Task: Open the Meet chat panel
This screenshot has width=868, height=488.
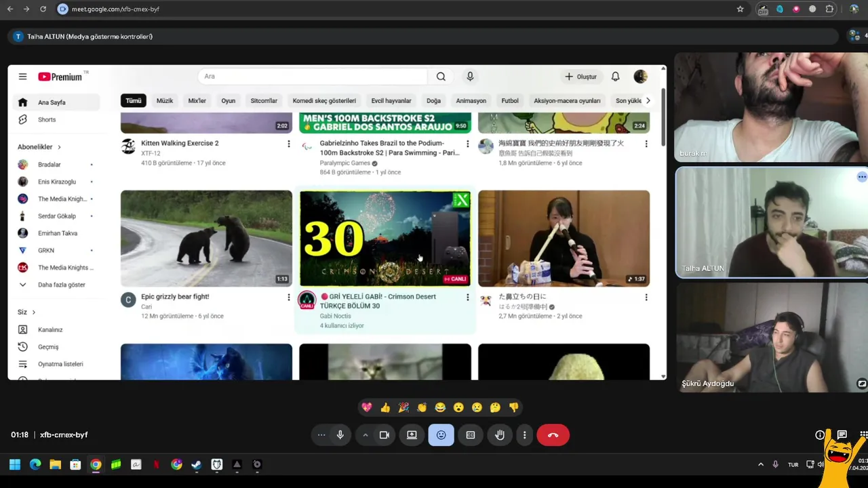Action: click(842, 435)
